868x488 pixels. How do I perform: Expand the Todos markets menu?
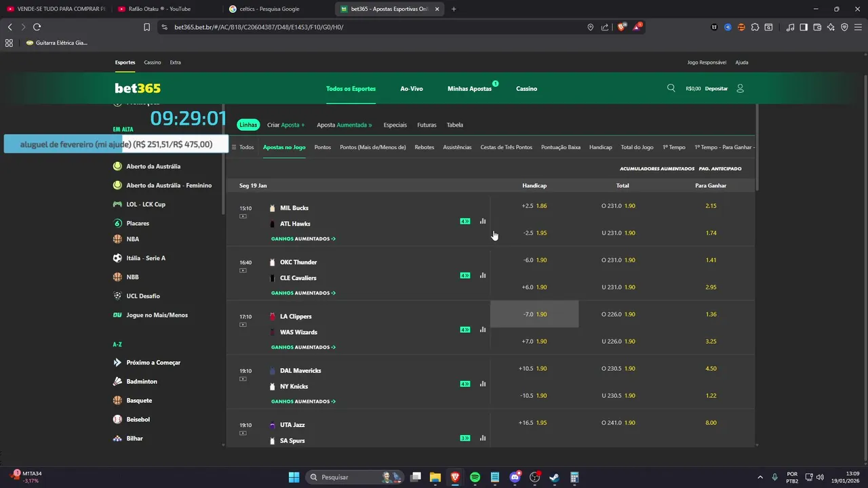[243, 147]
